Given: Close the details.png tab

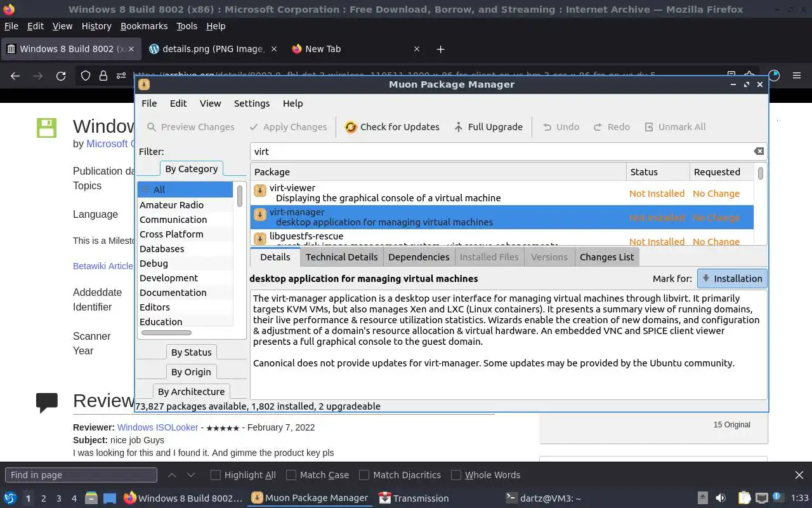Looking at the screenshot, I should pos(274,49).
